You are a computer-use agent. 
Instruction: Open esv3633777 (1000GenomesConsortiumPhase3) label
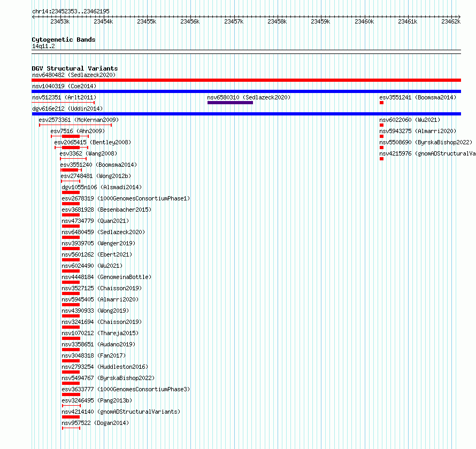126,389
